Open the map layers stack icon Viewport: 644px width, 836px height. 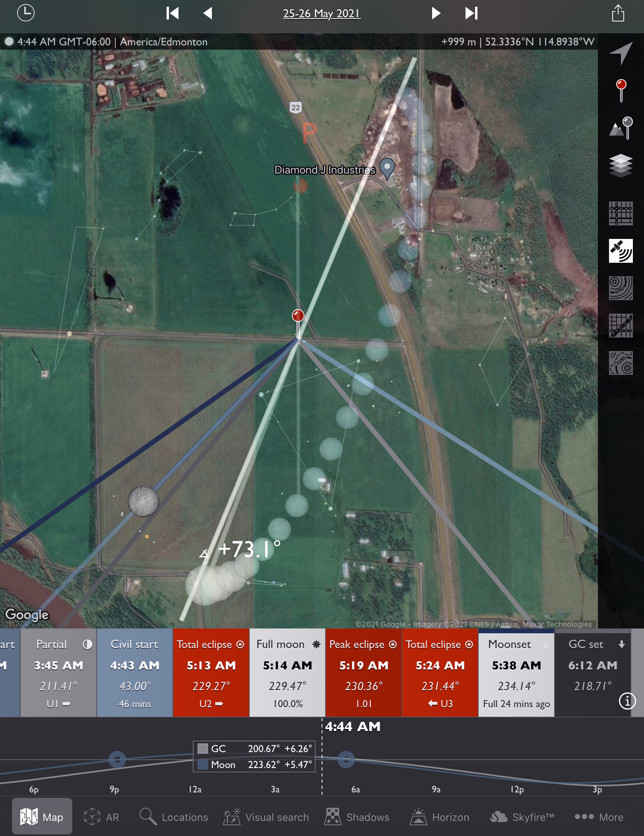tap(621, 165)
